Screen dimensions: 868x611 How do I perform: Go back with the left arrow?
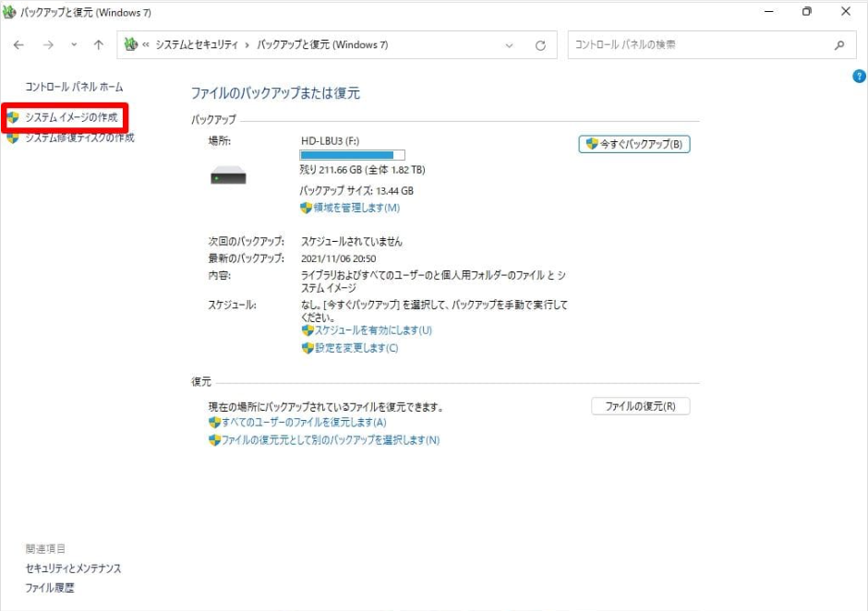click(x=18, y=45)
